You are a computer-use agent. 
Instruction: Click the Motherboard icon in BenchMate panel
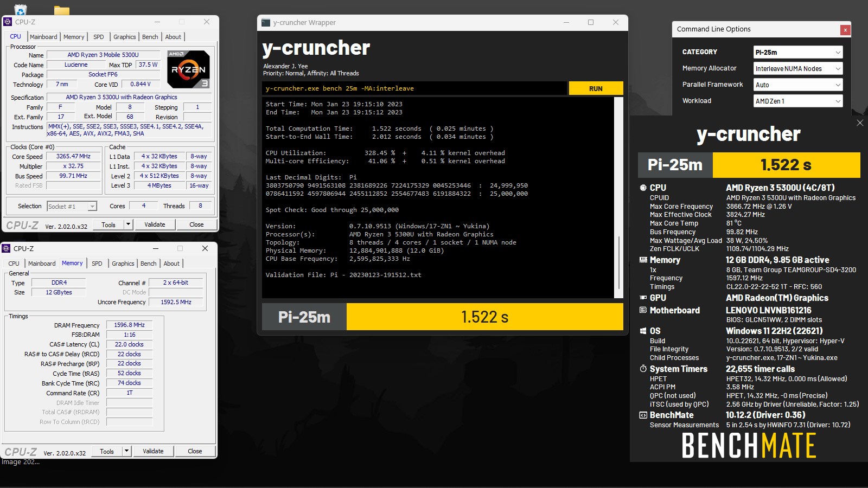[x=643, y=310]
